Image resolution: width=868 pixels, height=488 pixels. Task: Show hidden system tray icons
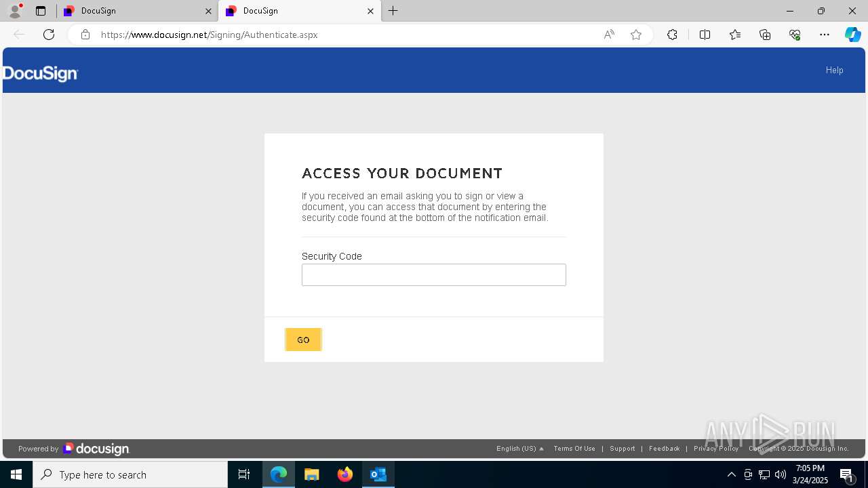[x=731, y=474]
